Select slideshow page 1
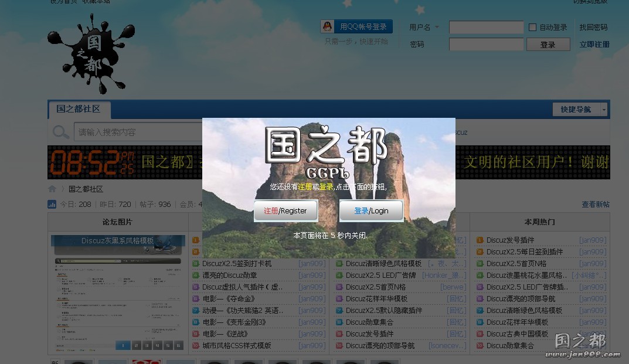Screen dimensions: 629x364 pyautogui.click(x=123, y=346)
